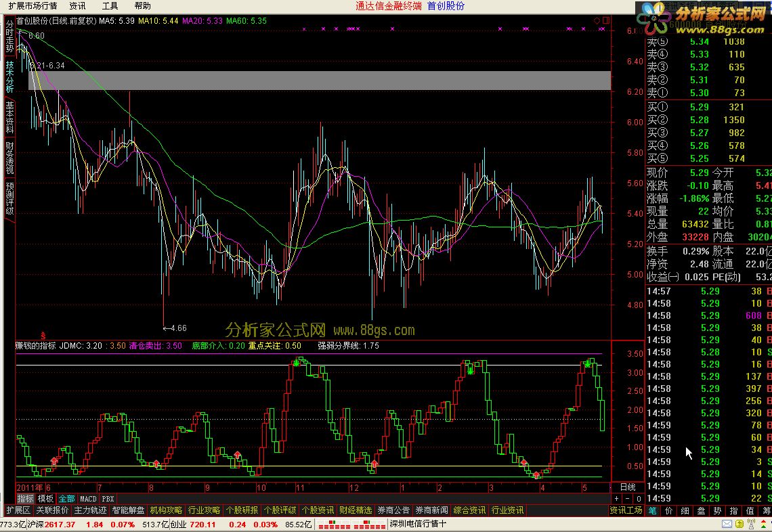This screenshot has width=772, height=532.
Task: Open the 个股研报 tab
Action: [x=242, y=510]
